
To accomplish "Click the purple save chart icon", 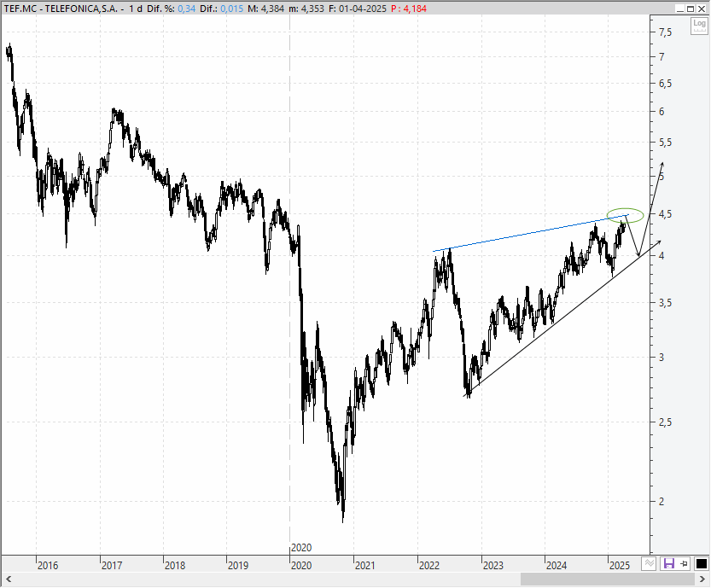I will (x=668, y=563).
